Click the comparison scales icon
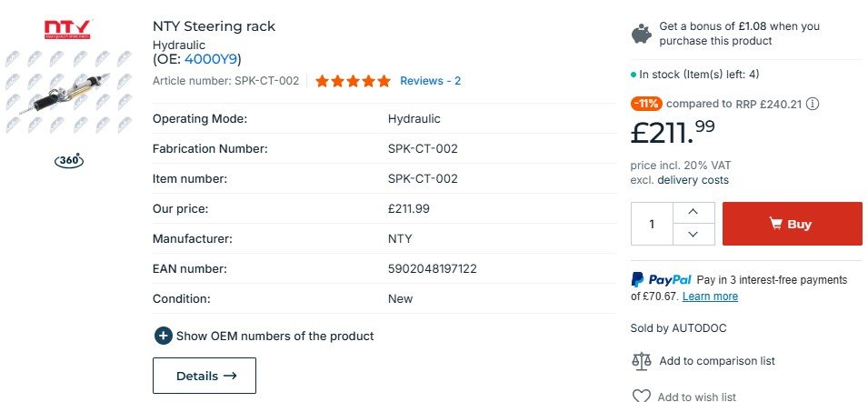868x402 pixels. (x=642, y=361)
